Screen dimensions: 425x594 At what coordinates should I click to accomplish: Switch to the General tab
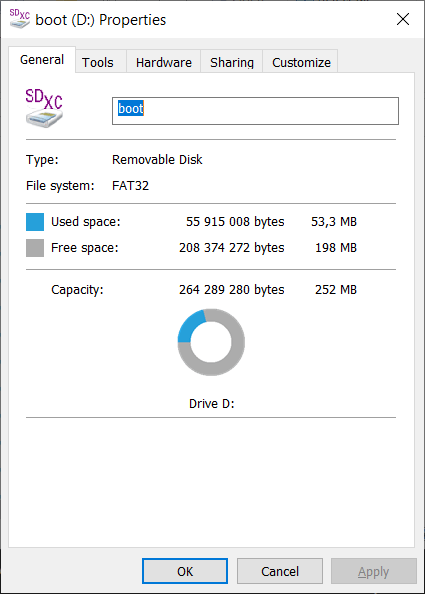(42, 60)
